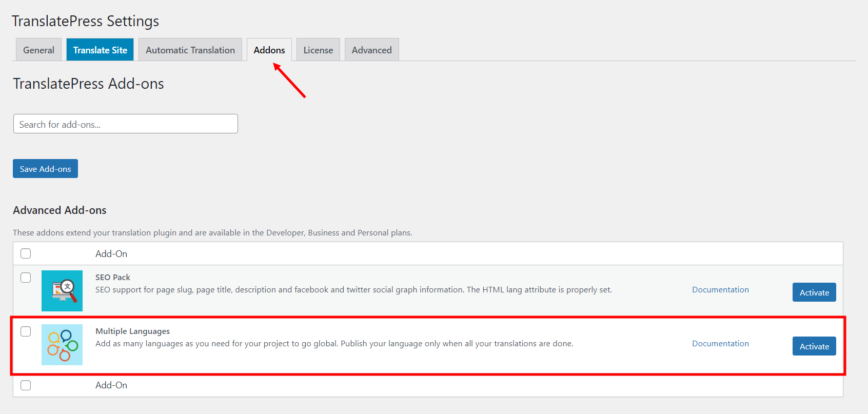Open the General settings tab
This screenshot has width=868, height=414.
[x=38, y=50]
